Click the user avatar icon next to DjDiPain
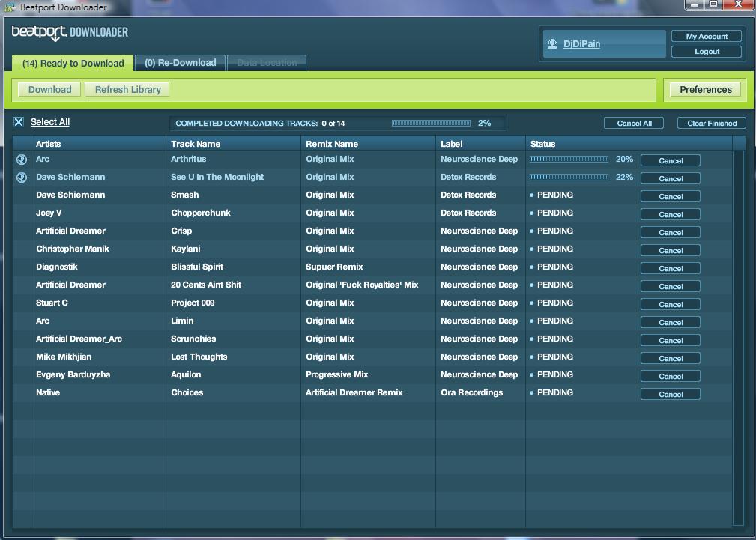Viewport: 756px width, 540px height. point(552,44)
